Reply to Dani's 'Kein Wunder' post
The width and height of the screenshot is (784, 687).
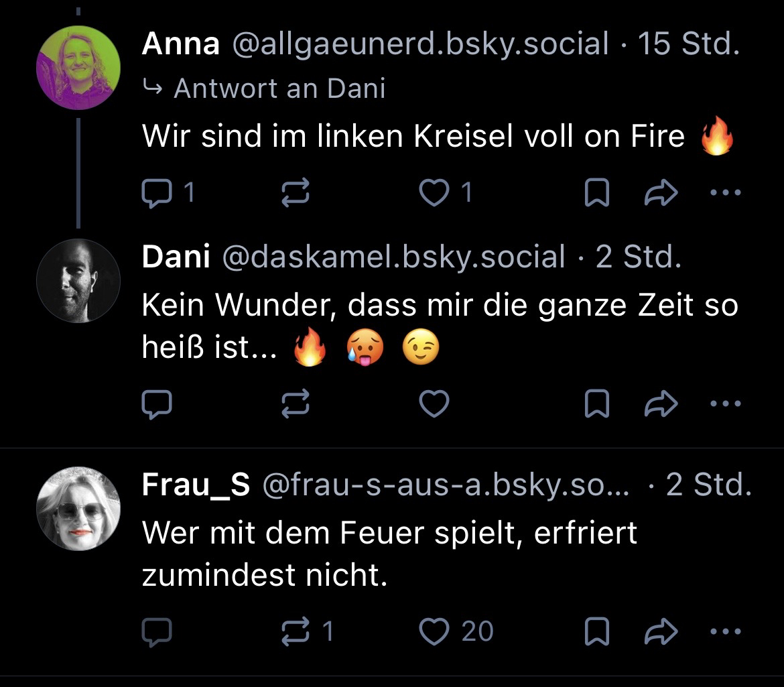[157, 403]
